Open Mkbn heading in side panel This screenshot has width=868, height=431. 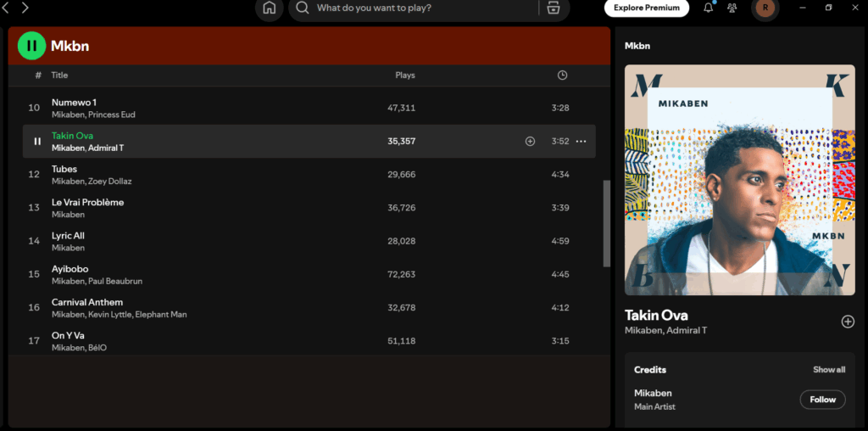pyautogui.click(x=637, y=46)
